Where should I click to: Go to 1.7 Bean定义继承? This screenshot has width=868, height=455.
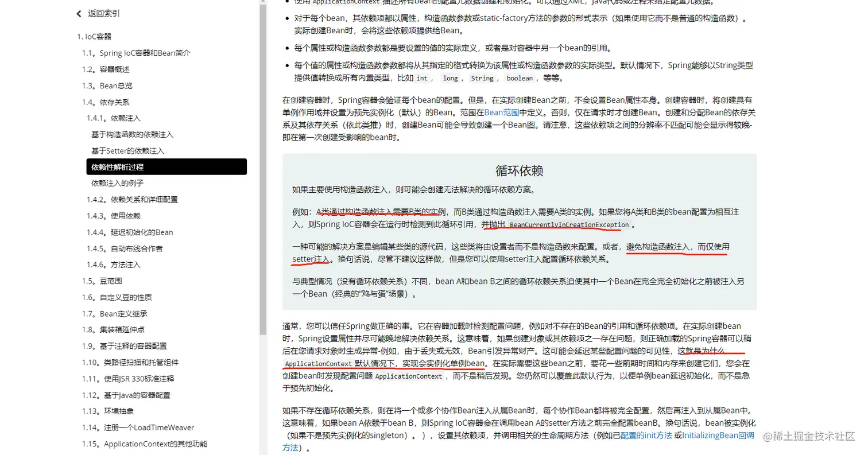[114, 314]
